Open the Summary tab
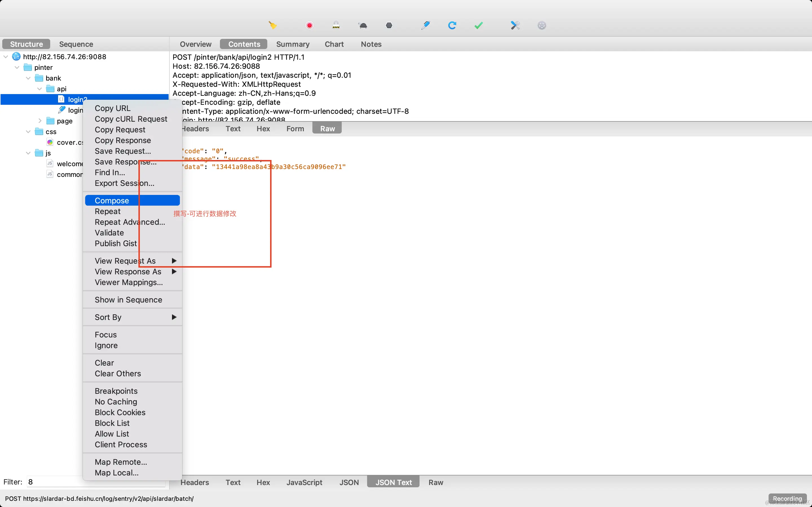 pyautogui.click(x=293, y=44)
